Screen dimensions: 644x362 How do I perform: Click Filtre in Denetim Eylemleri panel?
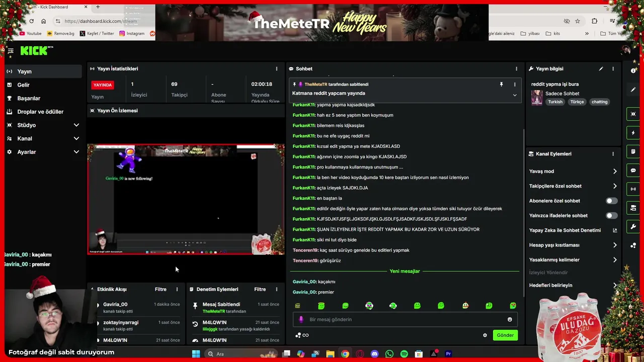click(x=260, y=289)
